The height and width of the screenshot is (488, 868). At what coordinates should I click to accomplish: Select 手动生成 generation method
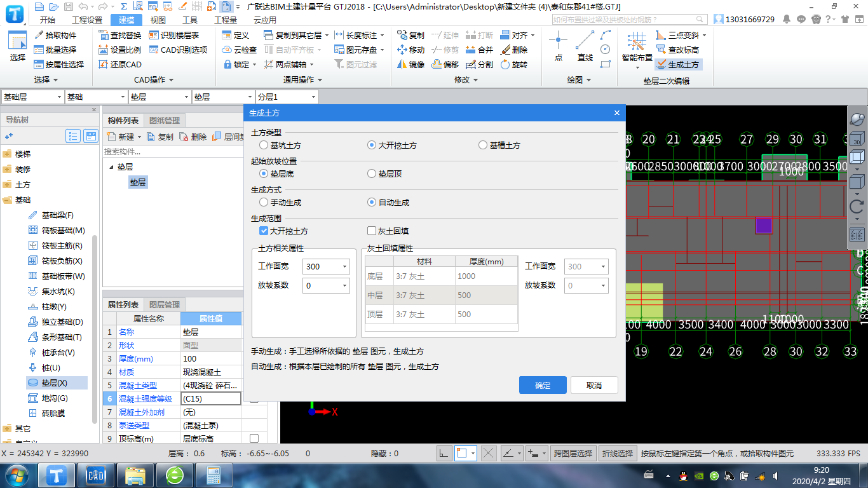(264, 203)
